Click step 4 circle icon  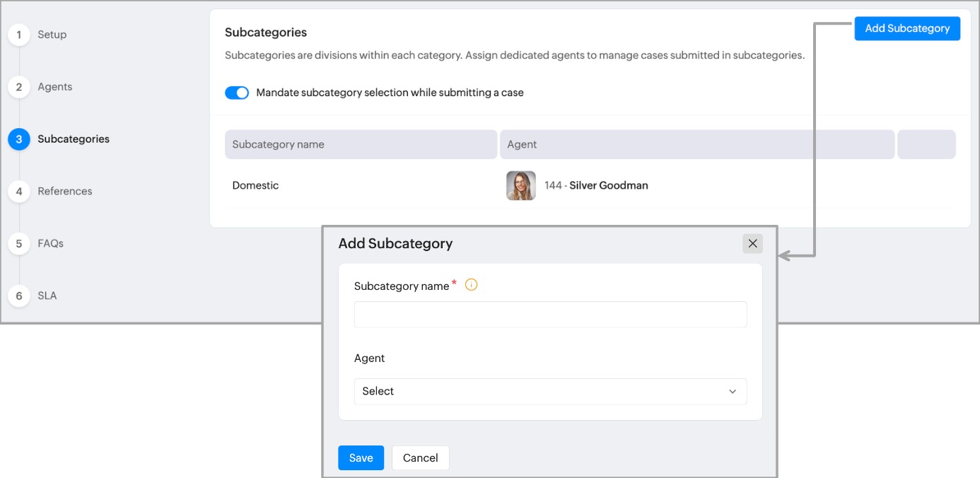pyautogui.click(x=19, y=191)
